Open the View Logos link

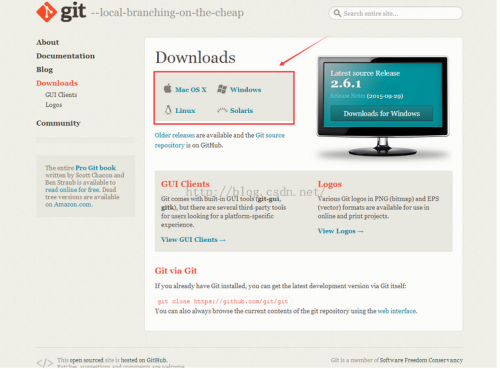click(340, 231)
